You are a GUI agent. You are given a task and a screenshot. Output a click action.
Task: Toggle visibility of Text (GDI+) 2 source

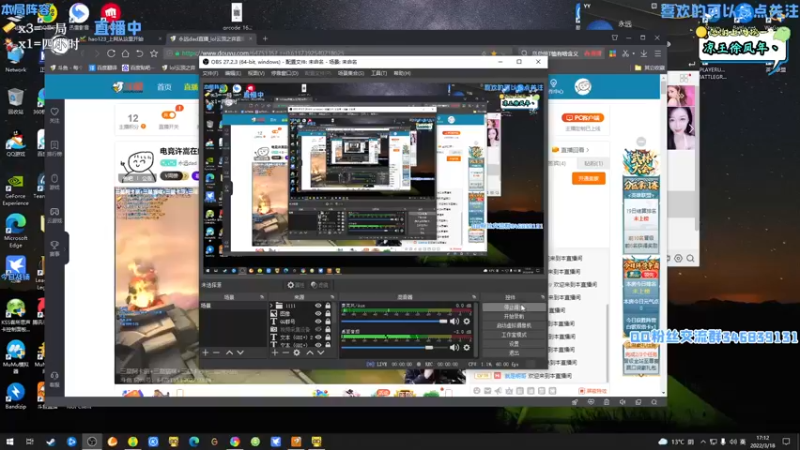pyautogui.click(x=318, y=337)
